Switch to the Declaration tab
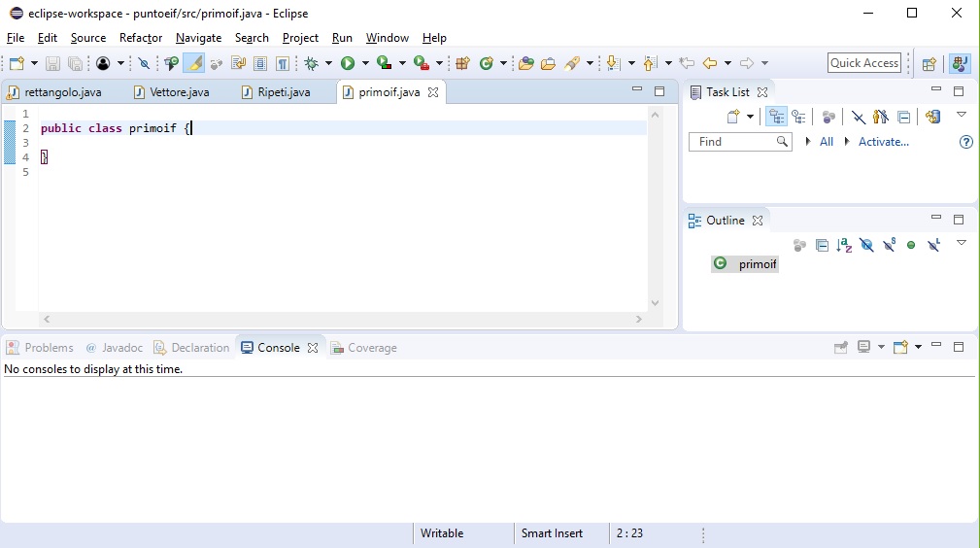Image resolution: width=980 pixels, height=548 pixels. pyautogui.click(x=192, y=348)
